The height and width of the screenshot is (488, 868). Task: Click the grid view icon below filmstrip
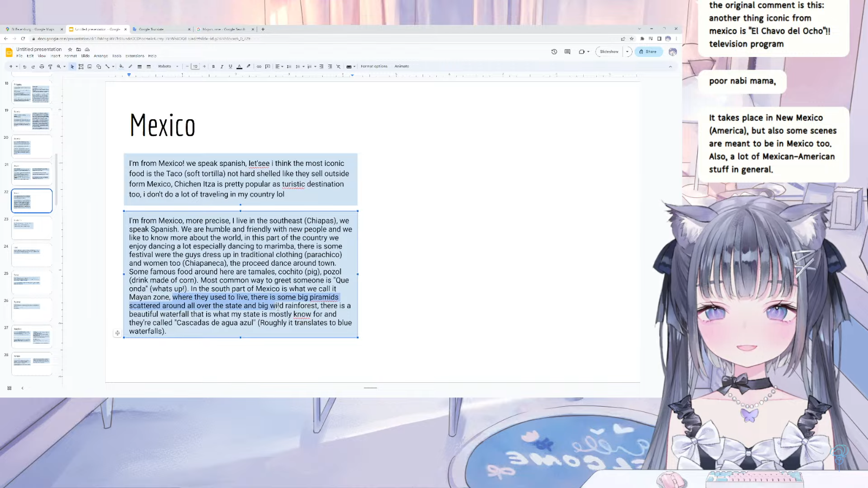9,388
